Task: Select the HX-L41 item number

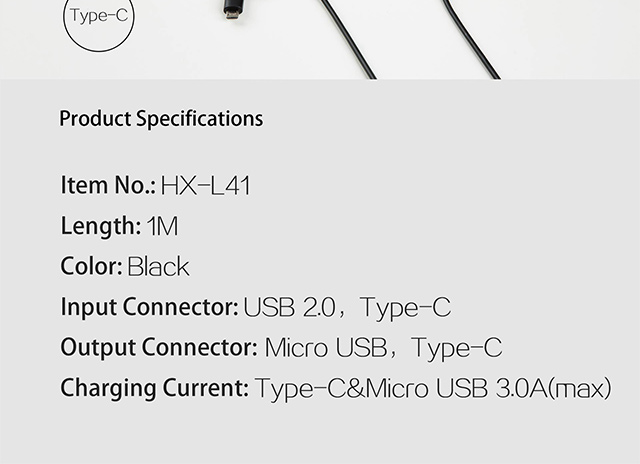Action: [205, 186]
